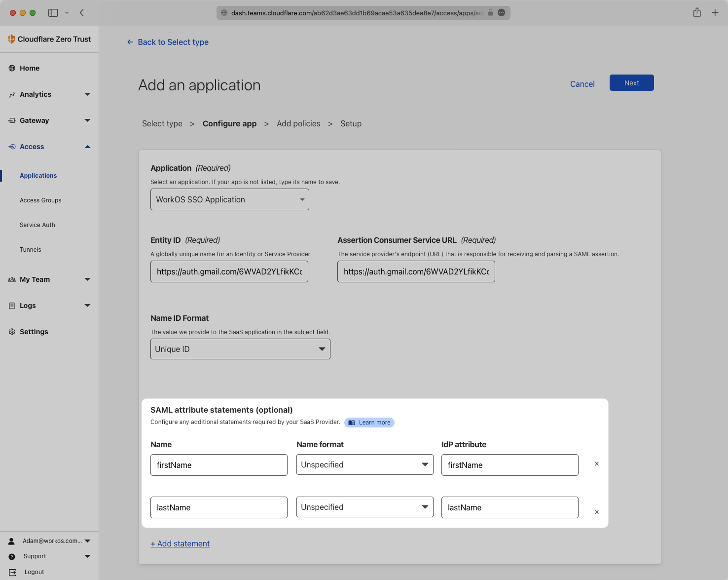Click the Cloudflare Zero Trust logo
The height and width of the screenshot is (580, 728).
[49, 39]
